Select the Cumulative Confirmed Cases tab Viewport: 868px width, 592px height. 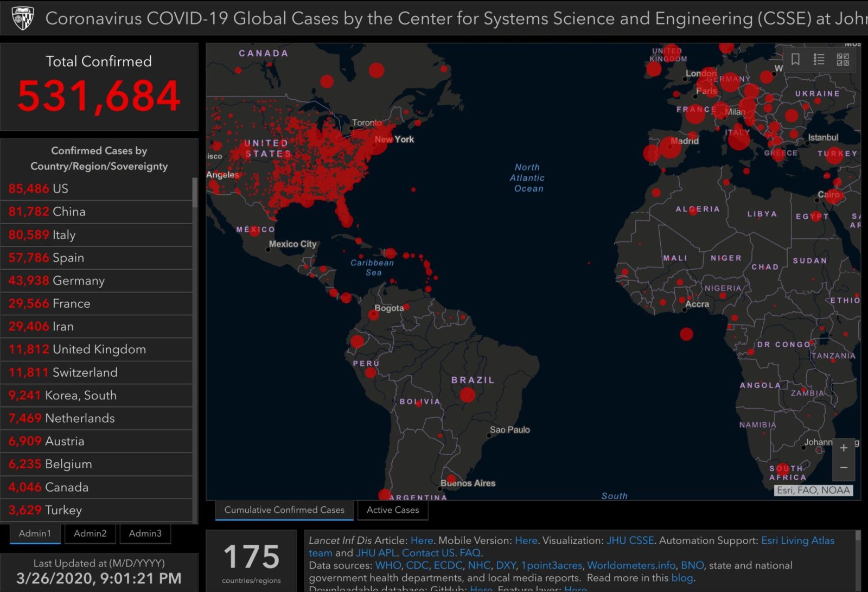click(x=284, y=510)
